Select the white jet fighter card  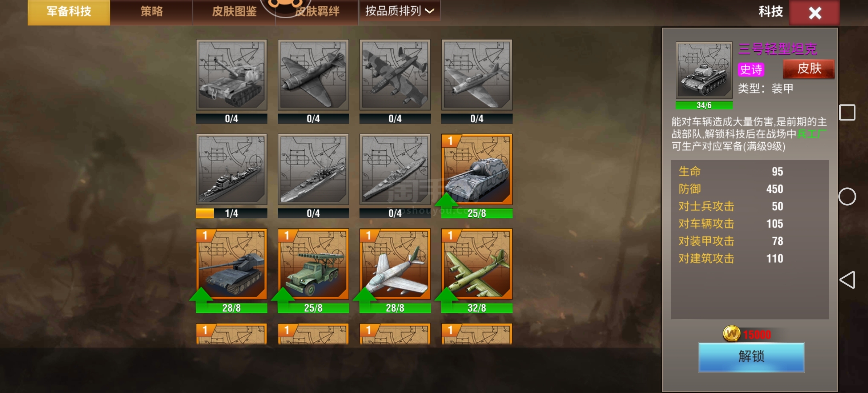(395, 264)
